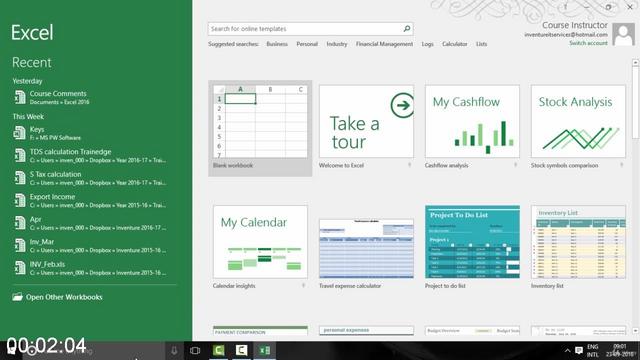Click the scroll up arrow of templates
This screenshot has height=360, width=640.
635,62
